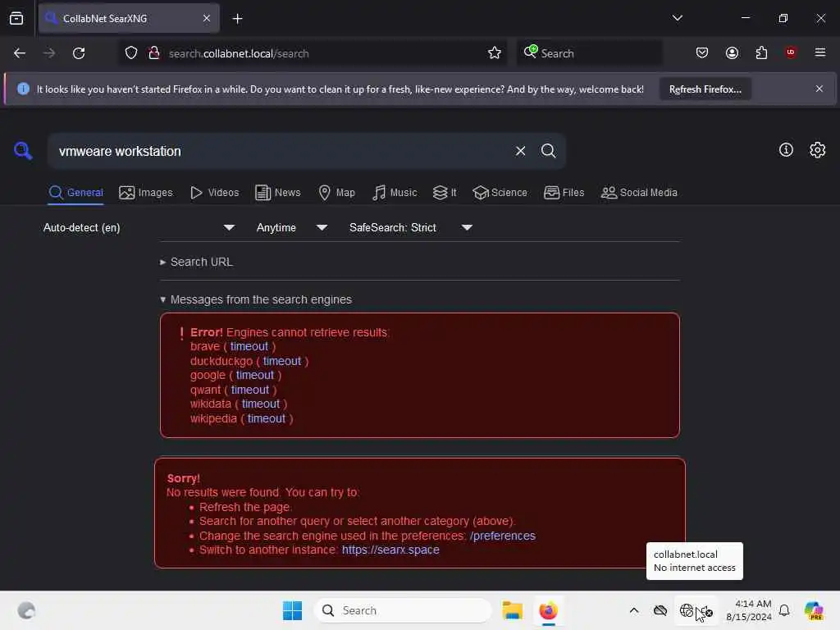Open SearXNG preferences gear icon
The width and height of the screenshot is (840, 630).
pos(818,150)
